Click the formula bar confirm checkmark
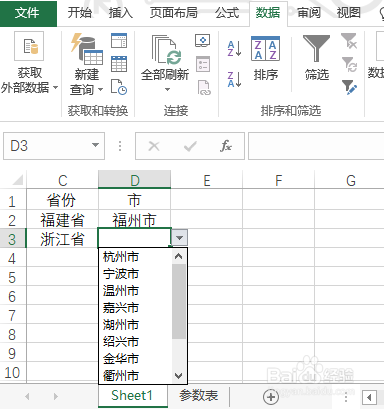The image size is (384, 409). coord(190,146)
